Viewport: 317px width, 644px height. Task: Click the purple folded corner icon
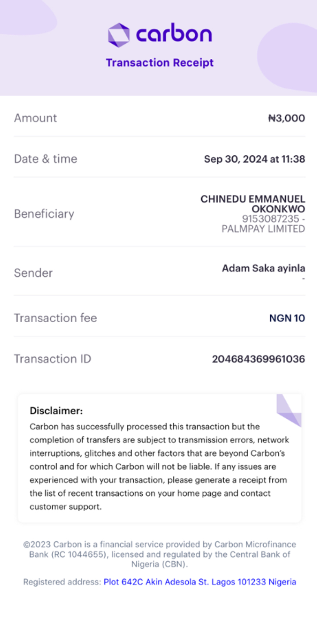click(x=289, y=410)
